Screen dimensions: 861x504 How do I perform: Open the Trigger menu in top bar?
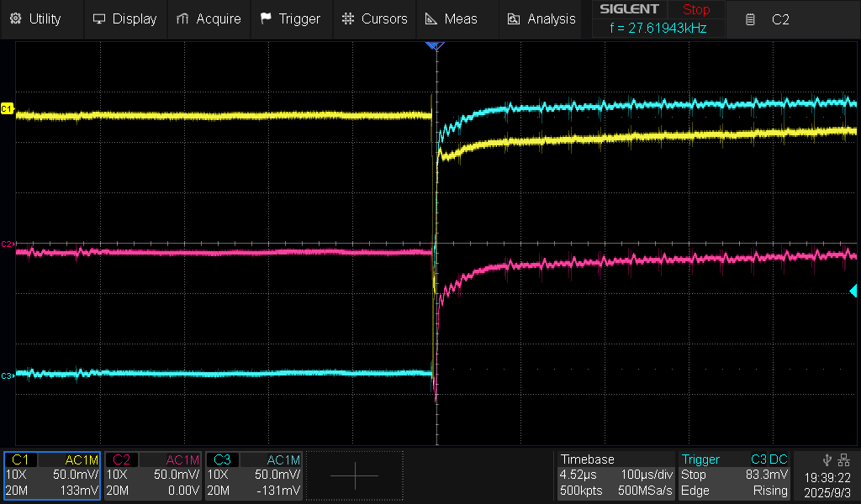(x=290, y=18)
